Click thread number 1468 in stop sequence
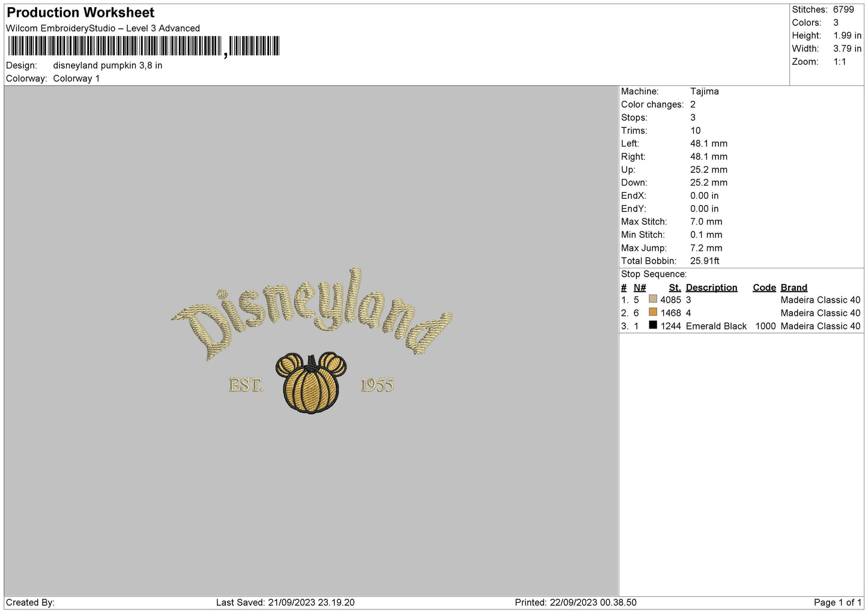The width and height of the screenshot is (868, 613). [x=670, y=313]
